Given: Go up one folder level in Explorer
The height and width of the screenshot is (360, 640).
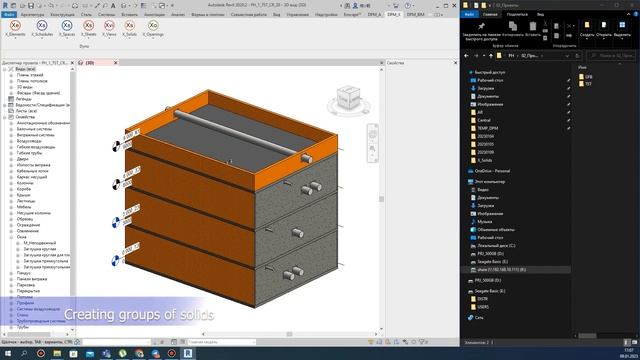Looking at the screenshot, I should (491, 56).
